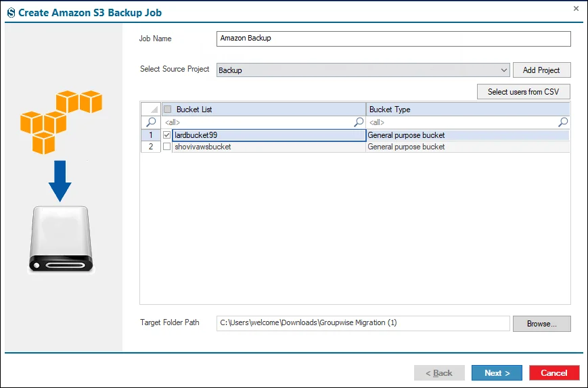Uncheck the lardbucket99 checkbox
The image size is (588, 388).
click(x=167, y=135)
